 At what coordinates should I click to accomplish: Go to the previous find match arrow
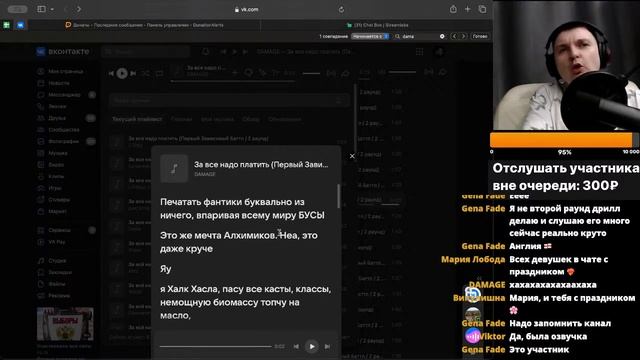[454, 36]
